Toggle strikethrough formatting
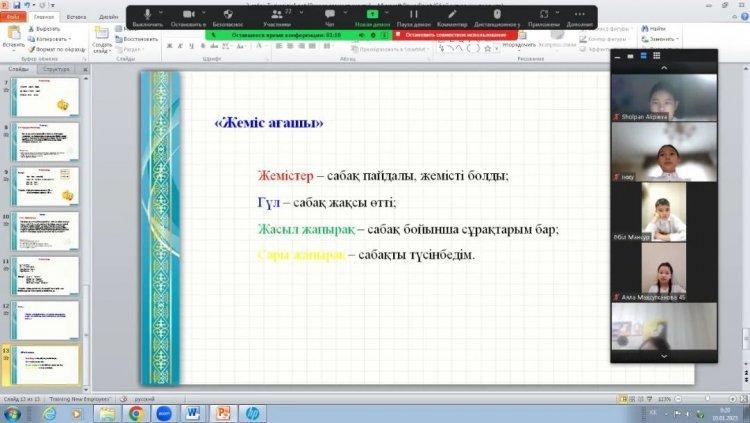This screenshot has width=750, height=423. pos(214,46)
